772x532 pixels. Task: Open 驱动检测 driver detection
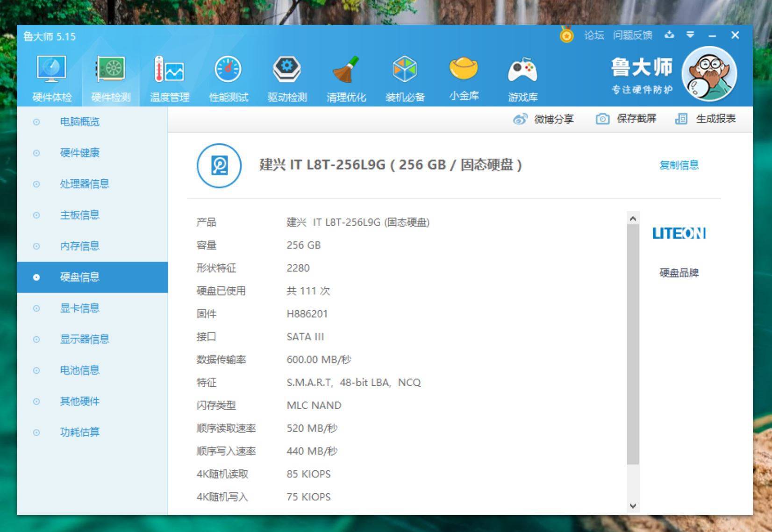coord(287,78)
